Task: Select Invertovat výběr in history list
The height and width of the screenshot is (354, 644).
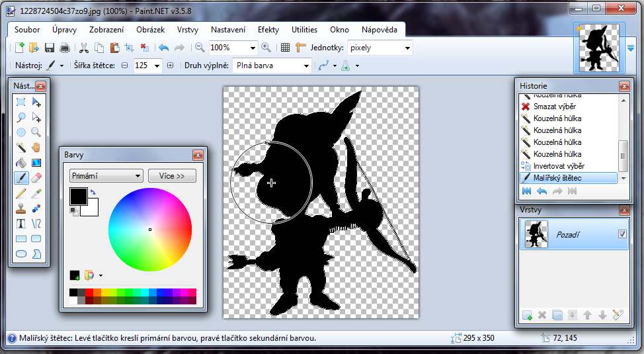Action: click(x=558, y=166)
